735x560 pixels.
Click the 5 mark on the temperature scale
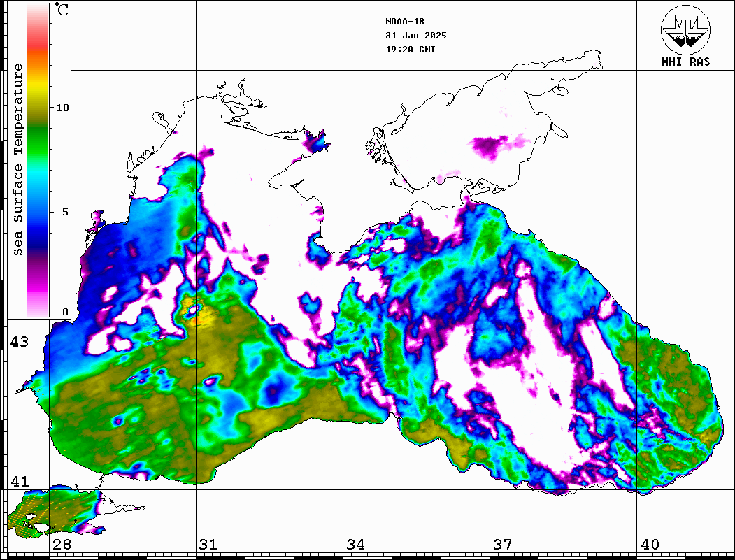coord(64,212)
